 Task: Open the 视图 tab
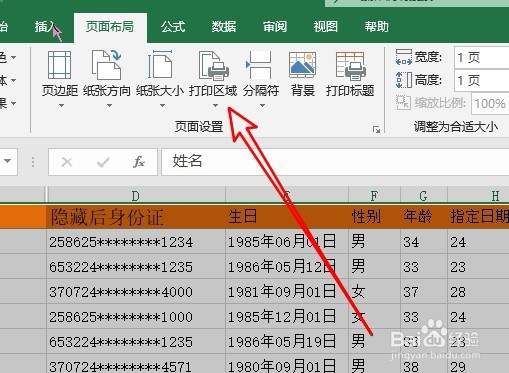(x=326, y=27)
